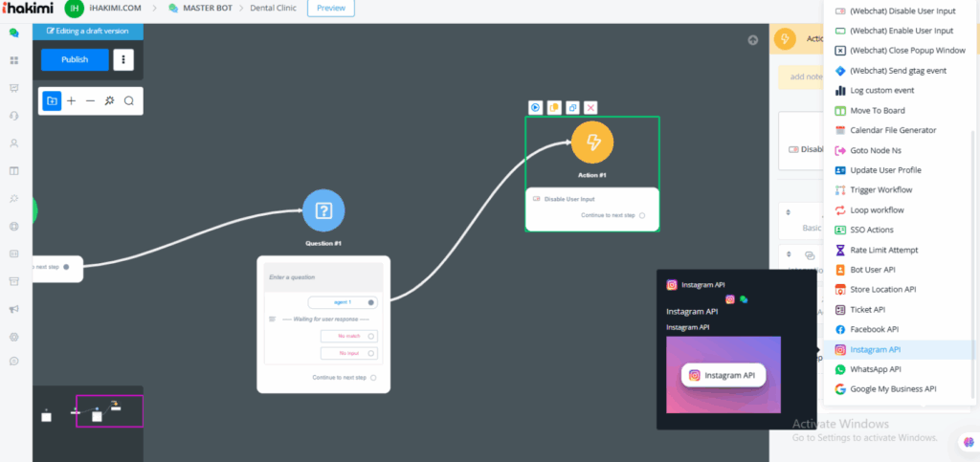Click the 'Enter a question' field
The width and height of the screenshot is (980, 462).
click(x=322, y=277)
